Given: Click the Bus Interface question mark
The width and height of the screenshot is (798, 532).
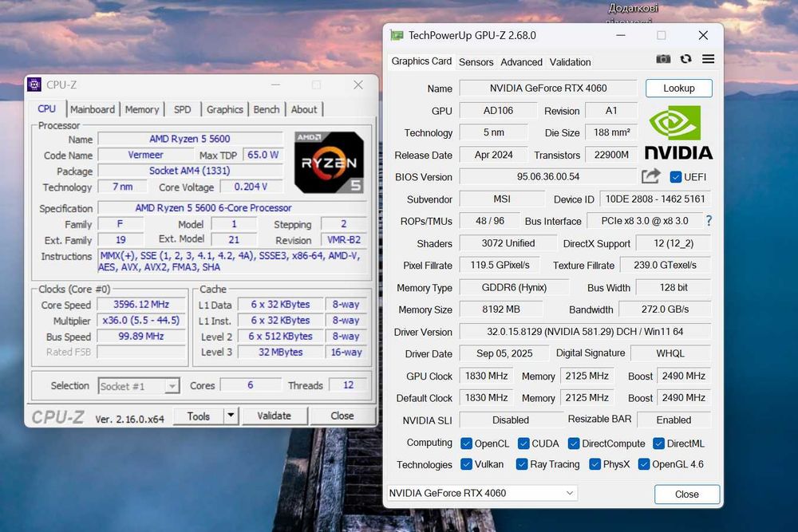Looking at the screenshot, I should [x=709, y=220].
